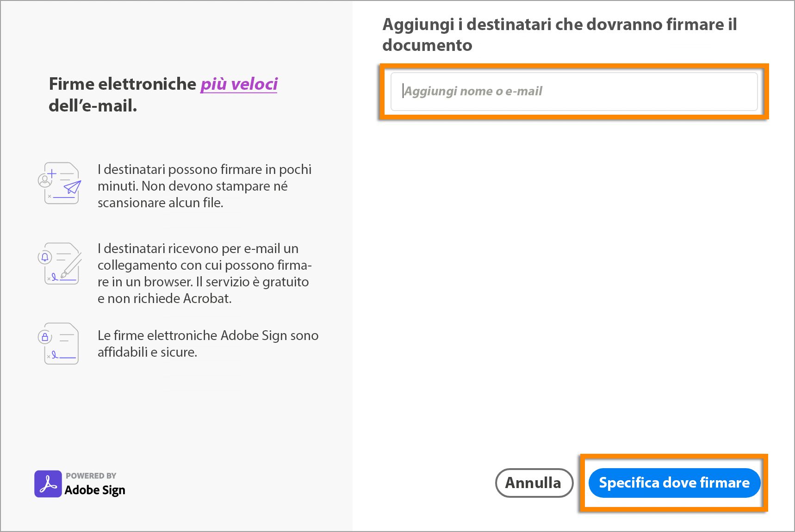795x532 pixels.
Task: Click the heading about adding destinatari
Action: [x=559, y=35]
